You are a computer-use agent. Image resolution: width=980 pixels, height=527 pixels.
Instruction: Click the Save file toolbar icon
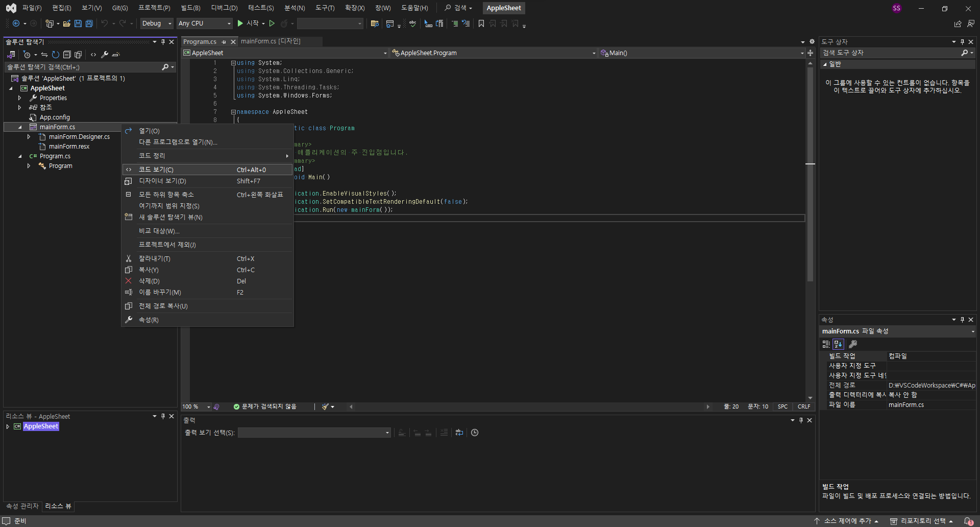[x=78, y=23]
